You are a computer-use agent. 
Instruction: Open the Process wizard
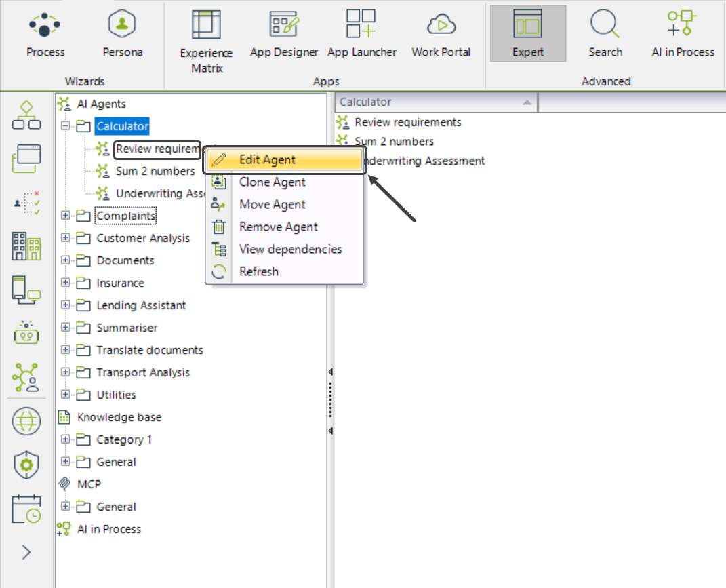coord(45,34)
